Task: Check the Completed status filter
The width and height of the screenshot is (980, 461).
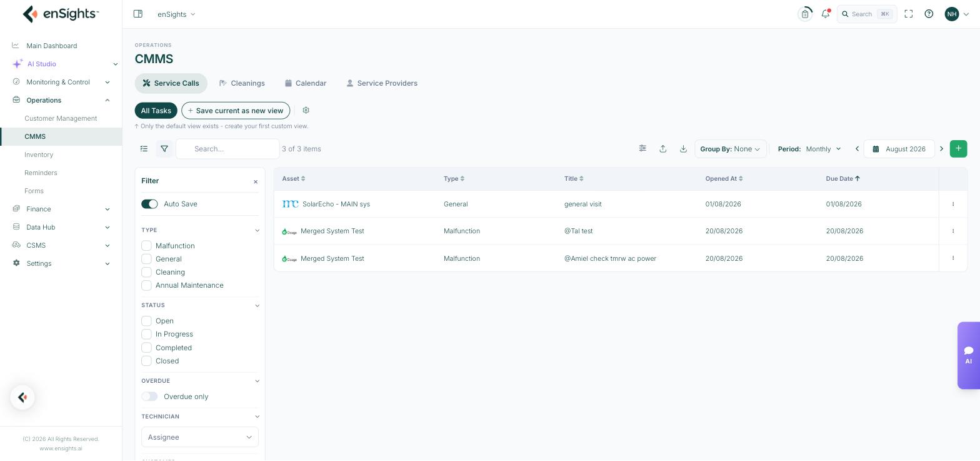Action: coord(146,348)
